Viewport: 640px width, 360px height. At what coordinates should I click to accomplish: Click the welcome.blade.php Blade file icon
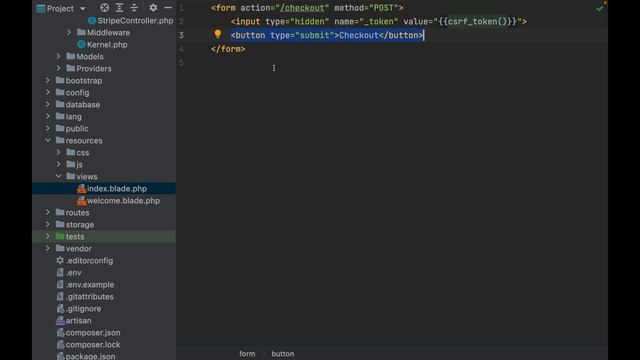(x=81, y=200)
